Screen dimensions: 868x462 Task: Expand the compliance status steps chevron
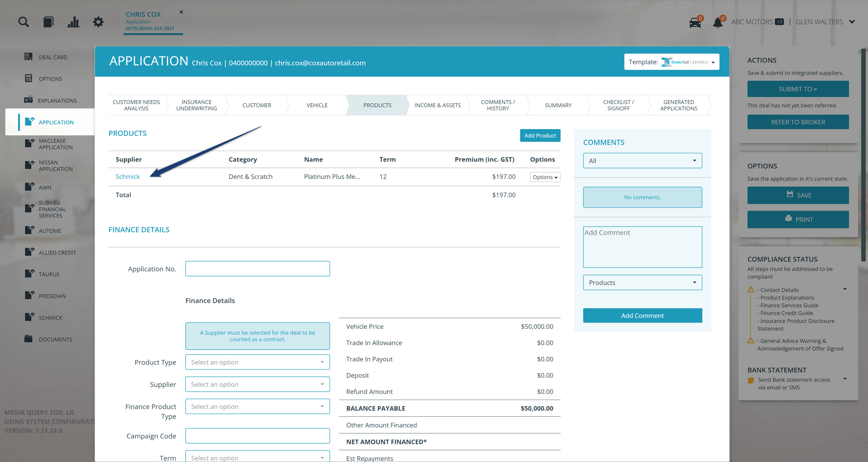(845, 289)
